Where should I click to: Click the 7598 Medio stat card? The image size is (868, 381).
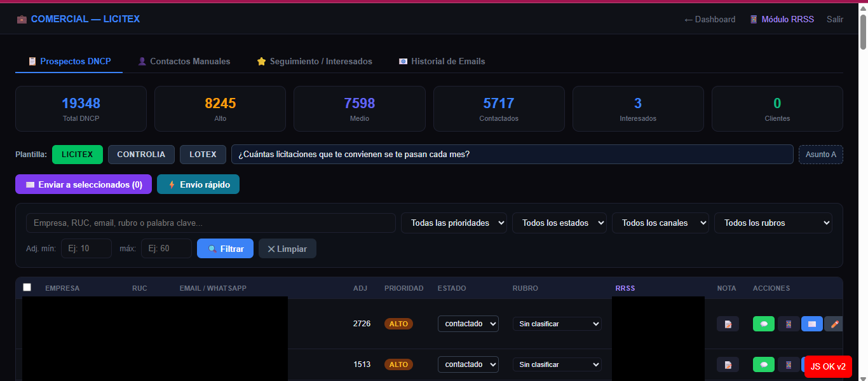click(360, 109)
